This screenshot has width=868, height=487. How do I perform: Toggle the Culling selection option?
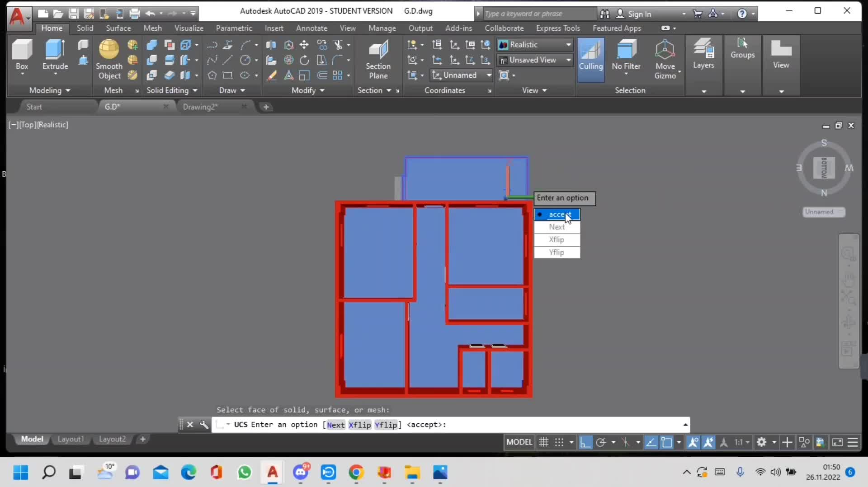click(x=590, y=54)
